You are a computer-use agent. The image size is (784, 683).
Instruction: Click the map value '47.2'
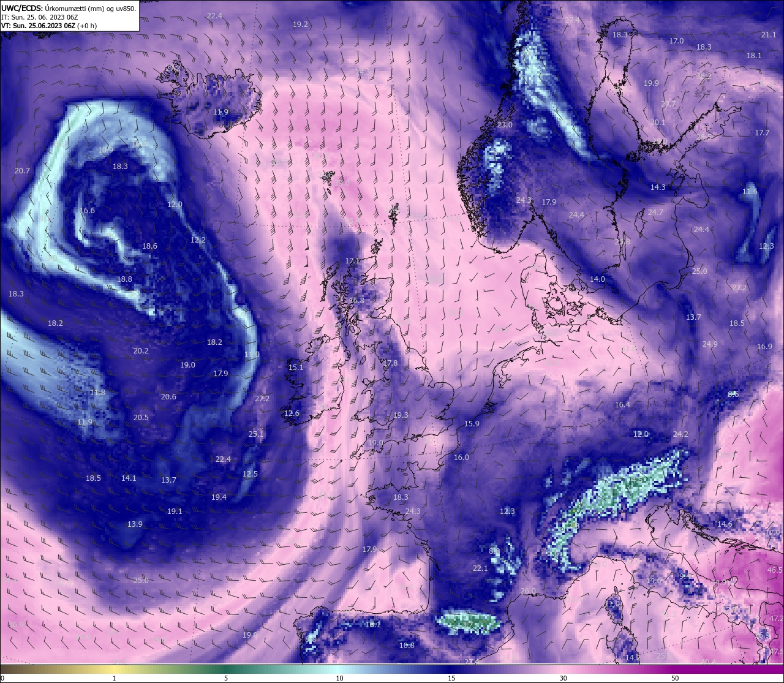pyautogui.click(x=777, y=619)
